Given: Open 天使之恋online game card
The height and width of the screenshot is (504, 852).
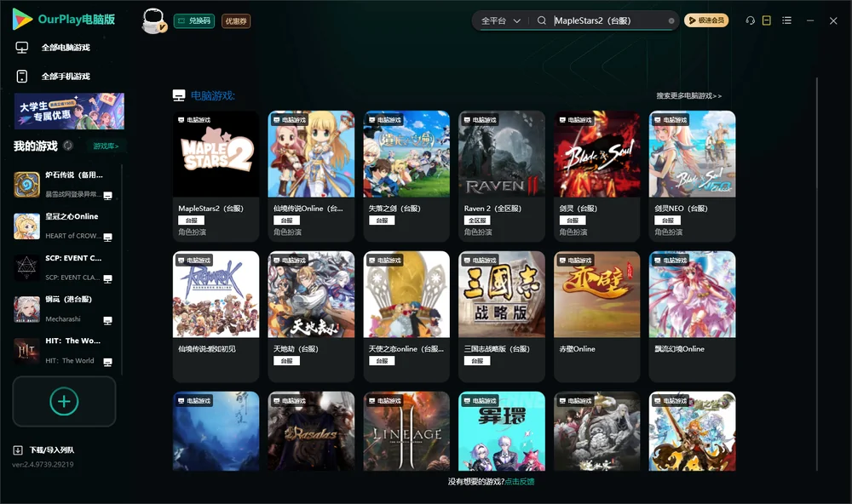Looking at the screenshot, I should tap(406, 316).
